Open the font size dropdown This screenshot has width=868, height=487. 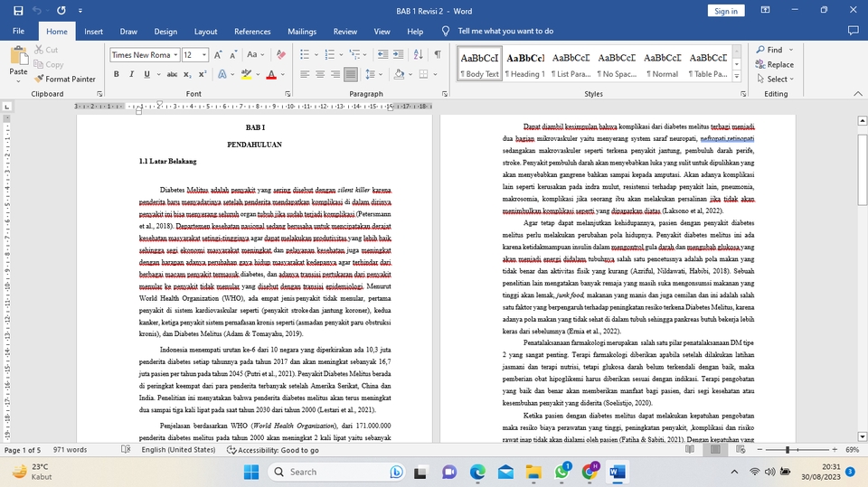[204, 55]
